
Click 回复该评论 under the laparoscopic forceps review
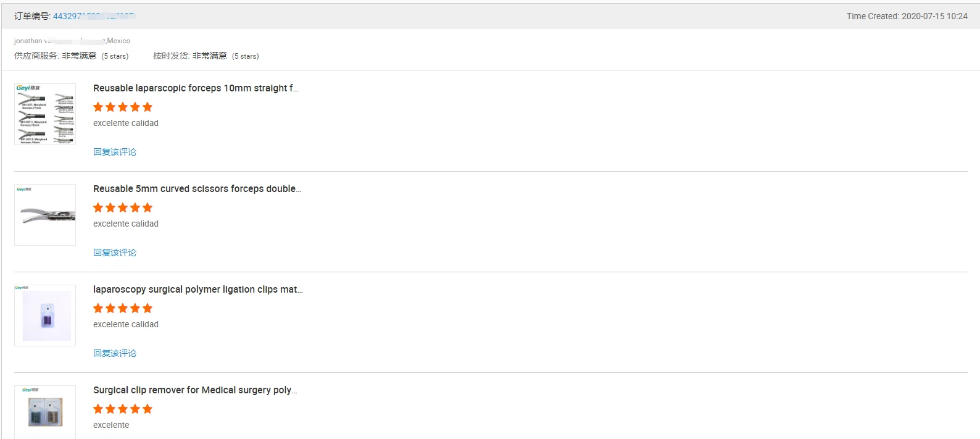(x=115, y=152)
